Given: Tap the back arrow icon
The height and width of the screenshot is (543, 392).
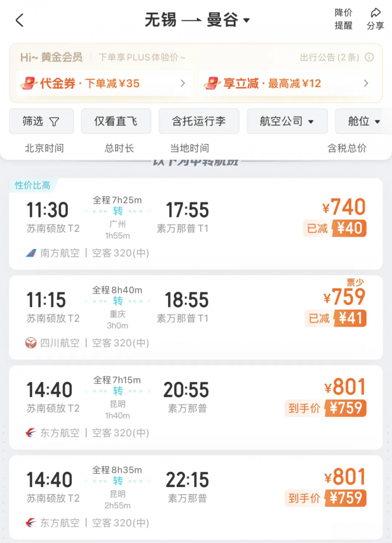Looking at the screenshot, I should pos(20,20).
